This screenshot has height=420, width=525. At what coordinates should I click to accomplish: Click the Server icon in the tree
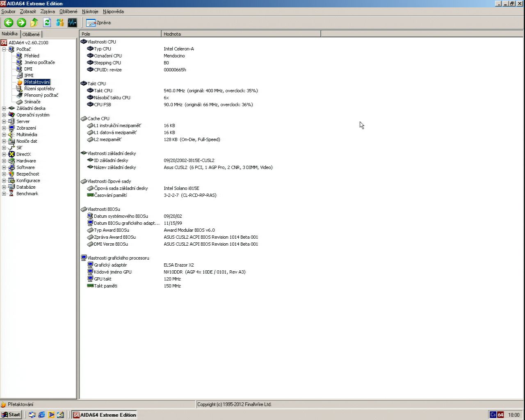pyautogui.click(x=11, y=121)
